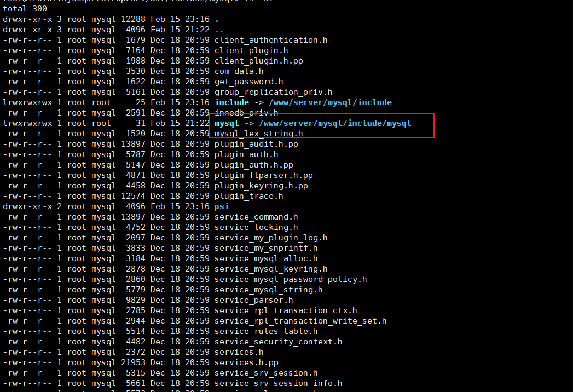Click the group_replication_priv.h filename
Screen dimensions: 573x392
coord(273,92)
